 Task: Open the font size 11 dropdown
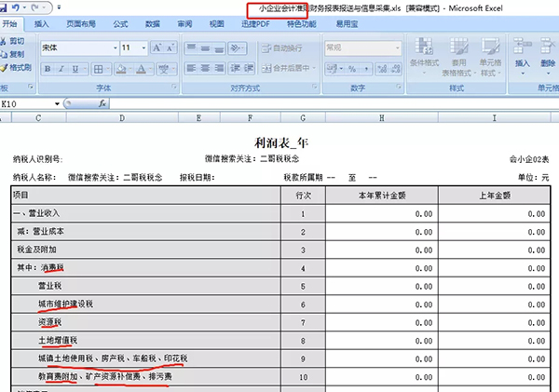(143, 47)
